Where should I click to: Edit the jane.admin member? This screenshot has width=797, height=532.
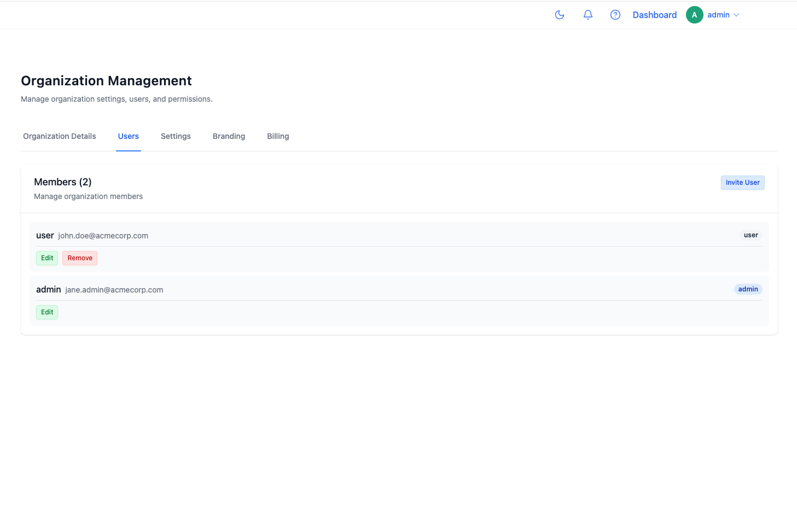[47, 312]
